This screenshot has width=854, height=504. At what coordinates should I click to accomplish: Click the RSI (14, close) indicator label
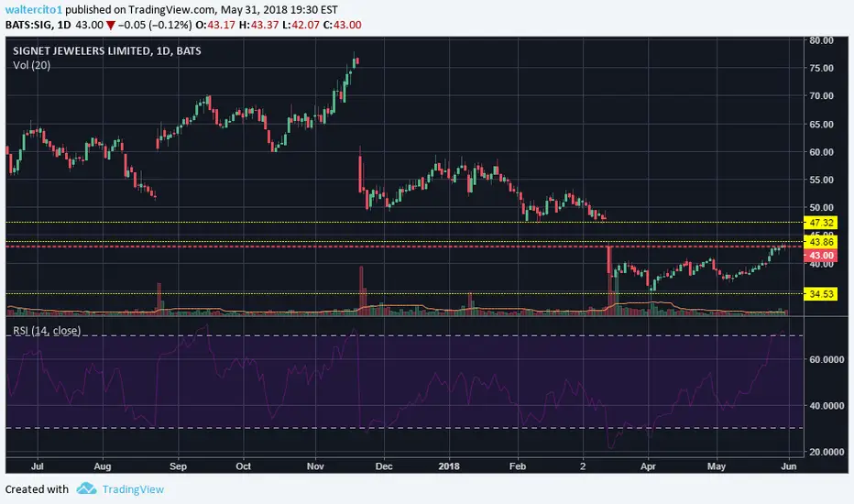[x=47, y=331]
